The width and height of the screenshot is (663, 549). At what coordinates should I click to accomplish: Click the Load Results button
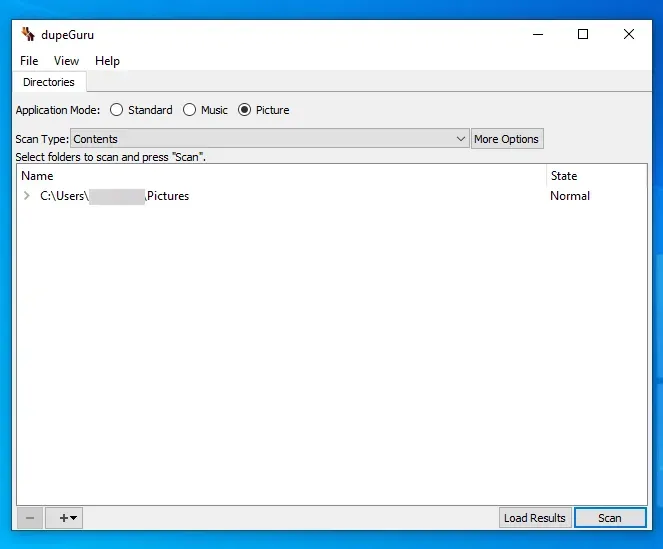coord(535,518)
